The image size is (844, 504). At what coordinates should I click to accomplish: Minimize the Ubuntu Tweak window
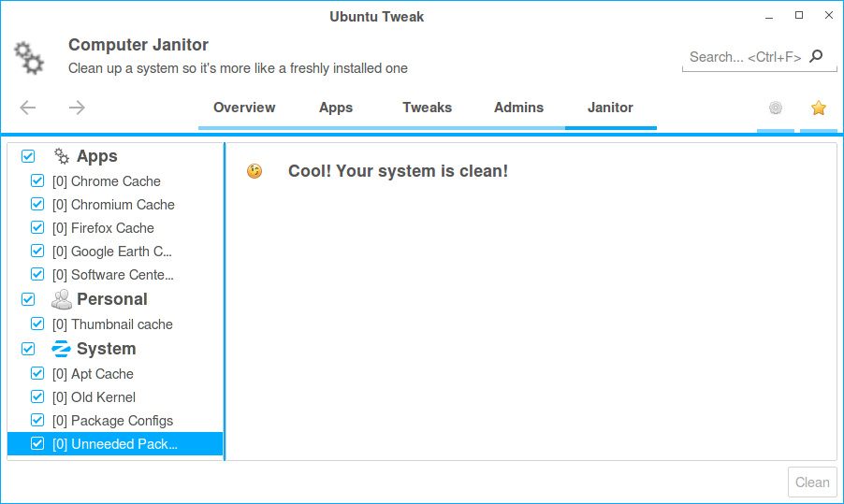click(x=769, y=16)
